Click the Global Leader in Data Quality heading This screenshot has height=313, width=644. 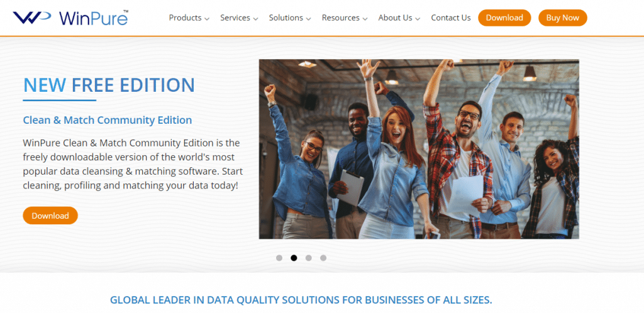tap(301, 300)
